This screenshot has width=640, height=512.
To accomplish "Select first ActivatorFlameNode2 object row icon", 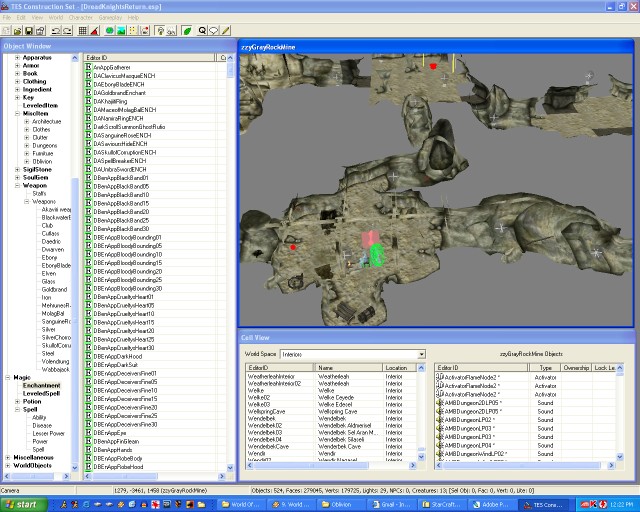I will point(440,377).
